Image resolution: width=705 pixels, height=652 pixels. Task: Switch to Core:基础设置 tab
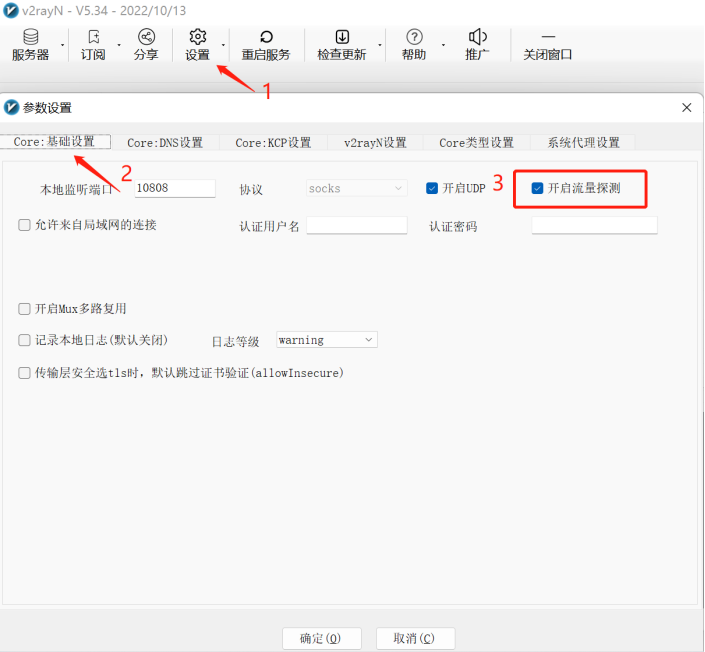55,142
